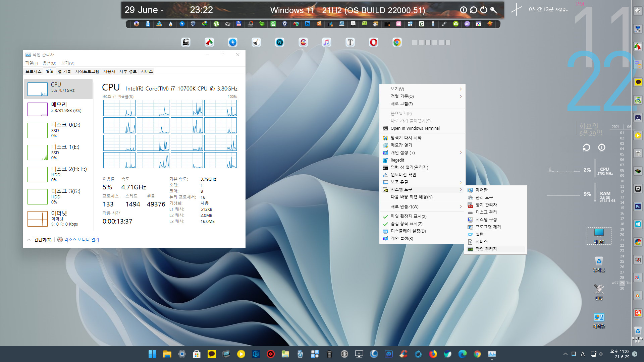Expand the 개인 설정 (+) submenu

422,153
